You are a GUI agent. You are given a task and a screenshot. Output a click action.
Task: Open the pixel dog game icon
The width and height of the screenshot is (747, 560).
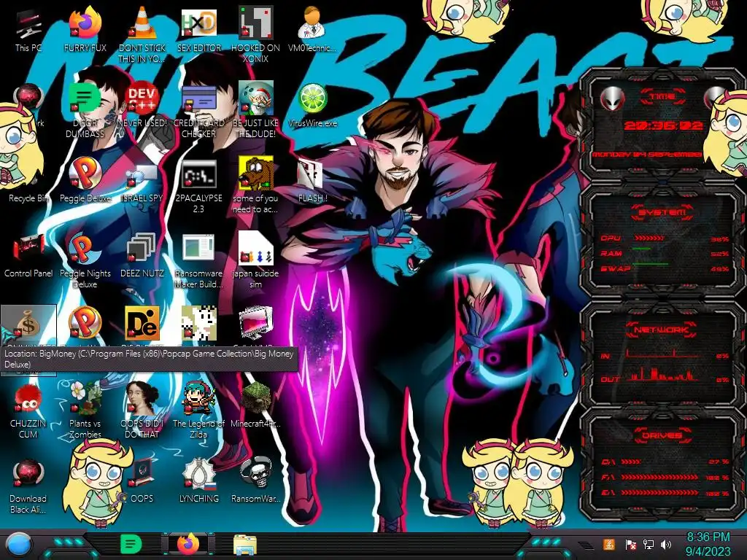[198, 324]
